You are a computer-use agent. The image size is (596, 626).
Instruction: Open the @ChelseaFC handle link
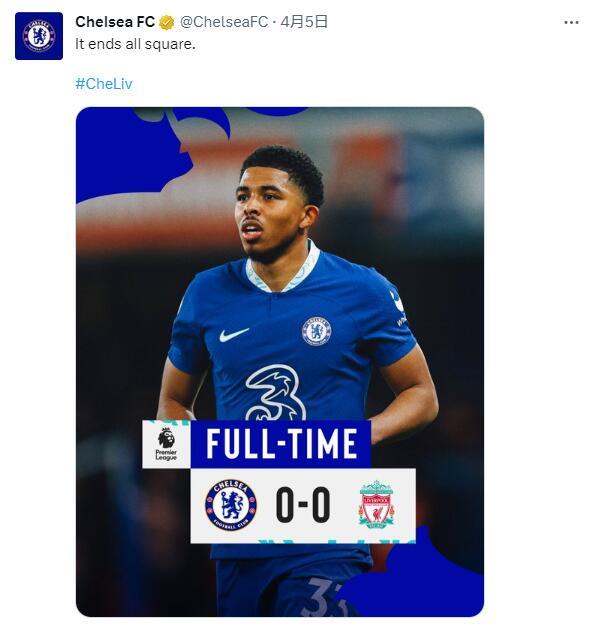coord(224,22)
